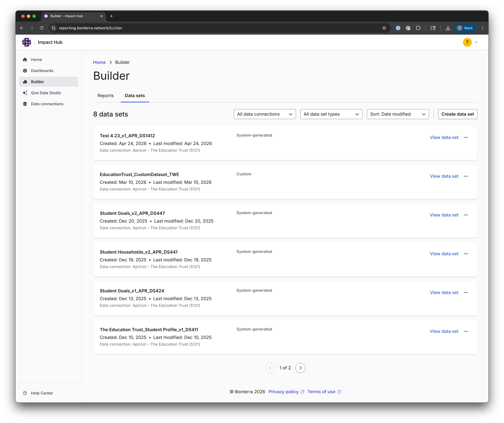Click the Impact Hub logo

27,42
